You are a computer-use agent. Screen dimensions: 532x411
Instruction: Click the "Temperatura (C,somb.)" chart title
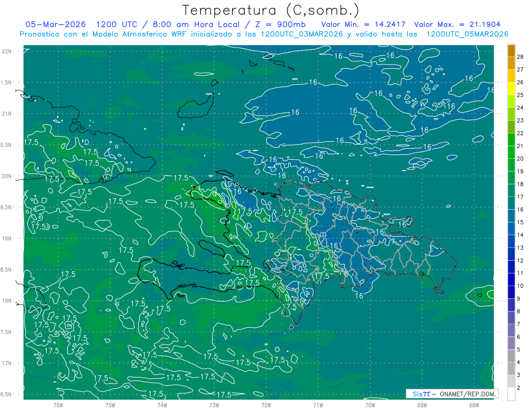click(x=271, y=10)
